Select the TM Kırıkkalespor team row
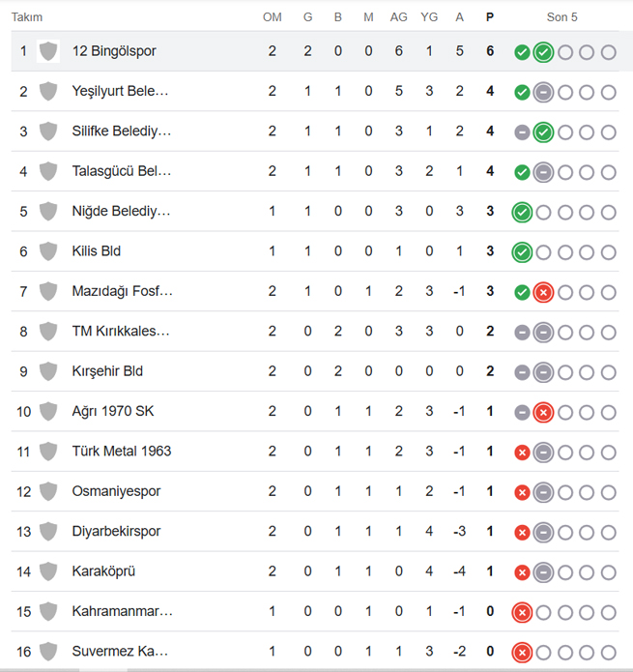The height and width of the screenshot is (672, 633). click(x=315, y=332)
